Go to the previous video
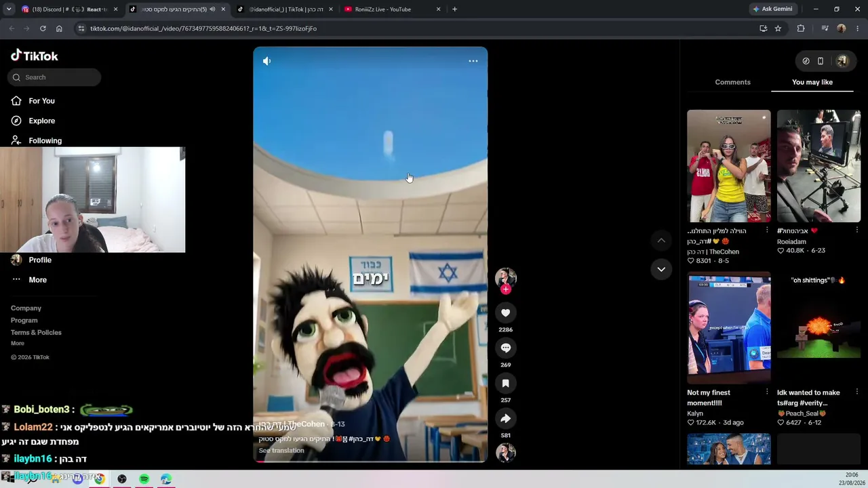The width and height of the screenshot is (868, 488). [661, 241]
